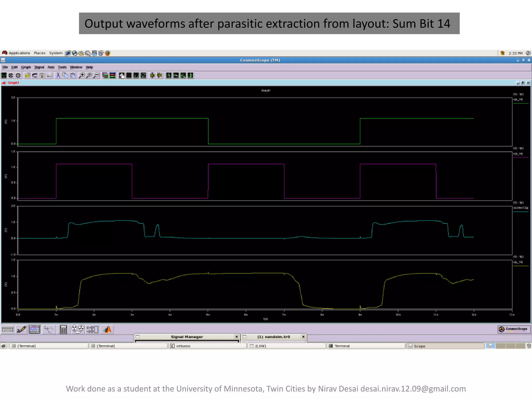This screenshot has height=399, width=532.
Task: Click the curve measurement tool icon
Action: click(49, 330)
